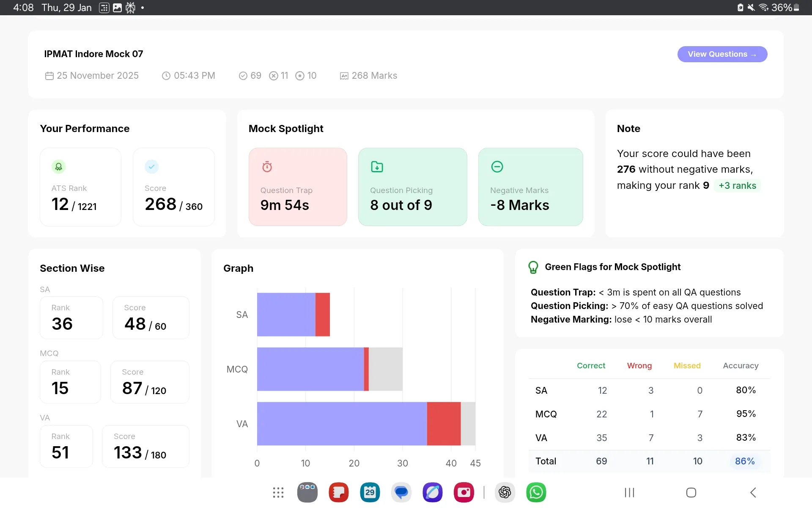Select the Question Picking 8 out of 9 card
Screen dimensions: 812x508
413,187
